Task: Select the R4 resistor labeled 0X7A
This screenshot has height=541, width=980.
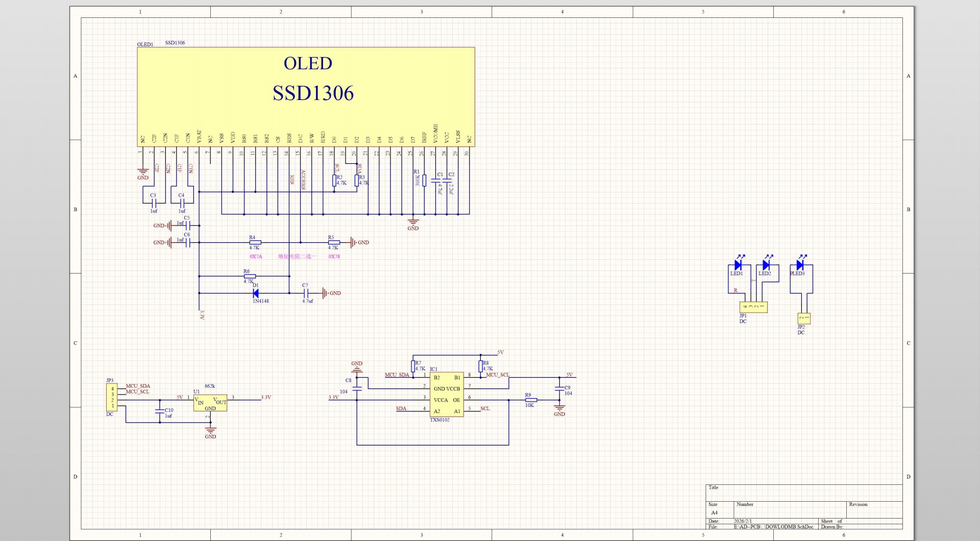Action: (x=255, y=242)
